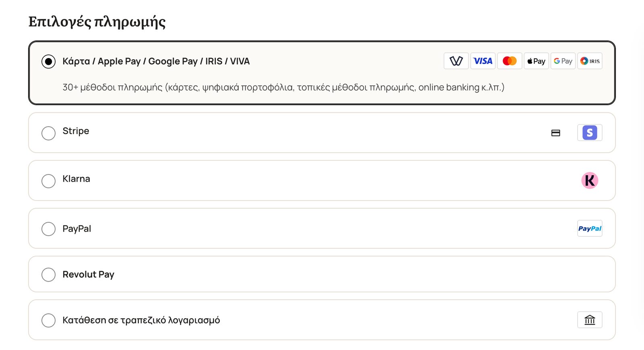Choose the bank deposit radio button
This screenshot has height=350, width=644.
[x=48, y=321]
